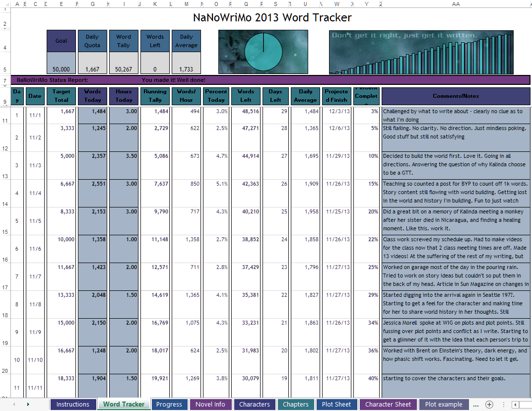532x411 pixels.
Task: Open the Characters sheet
Action: [254, 404]
